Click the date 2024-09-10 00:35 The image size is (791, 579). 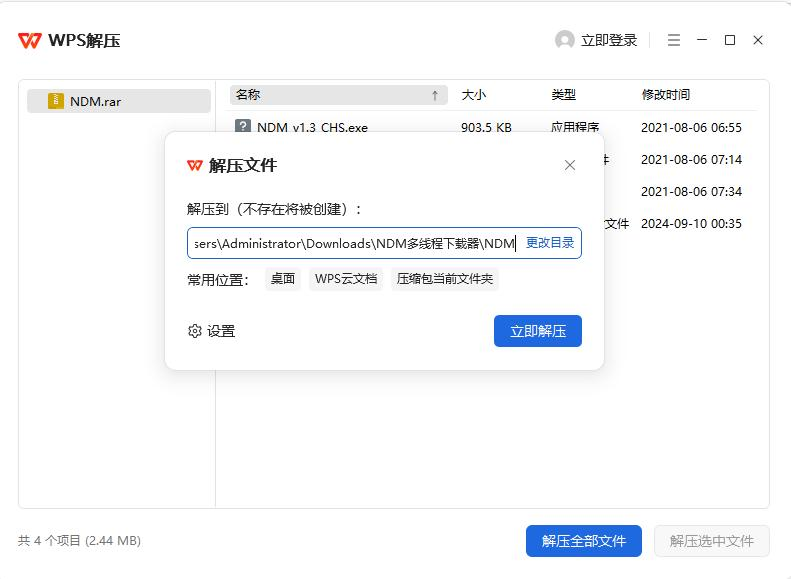point(691,223)
